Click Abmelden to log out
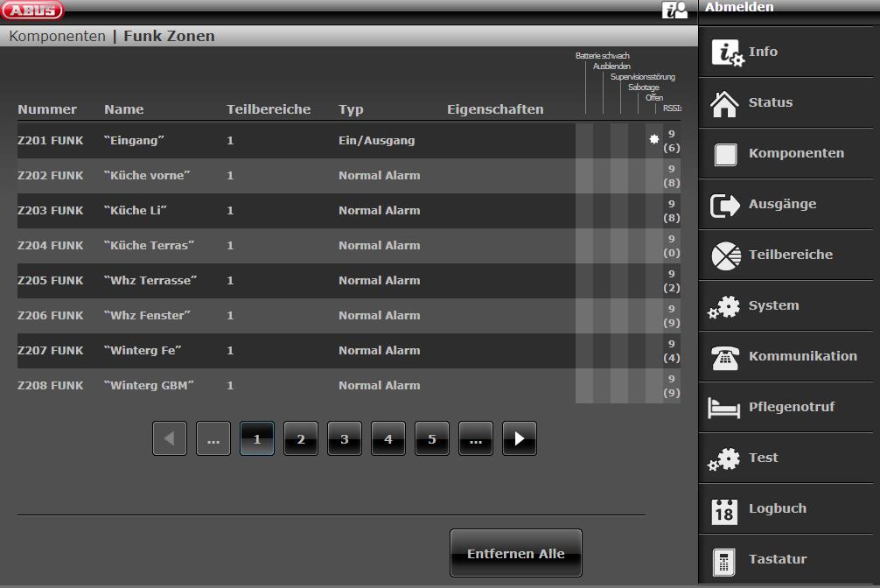Screen dimensions: 880x588 [x=739, y=8]
